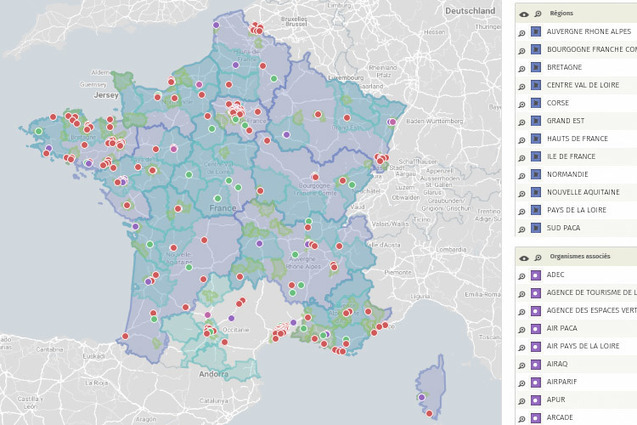Zoom to Corse with its magnifier icon

[522, 104]
